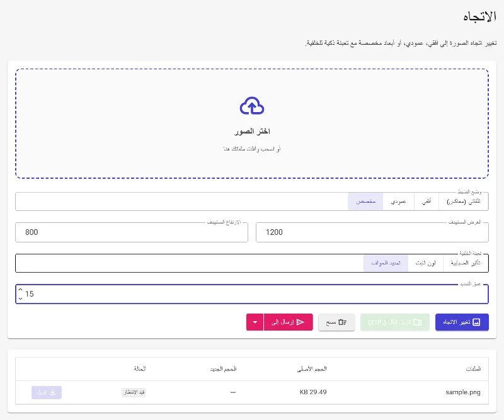Choose تمديد الحواف edge stretch fill
This screenshot has height=420, width=504.
[386, 263]
